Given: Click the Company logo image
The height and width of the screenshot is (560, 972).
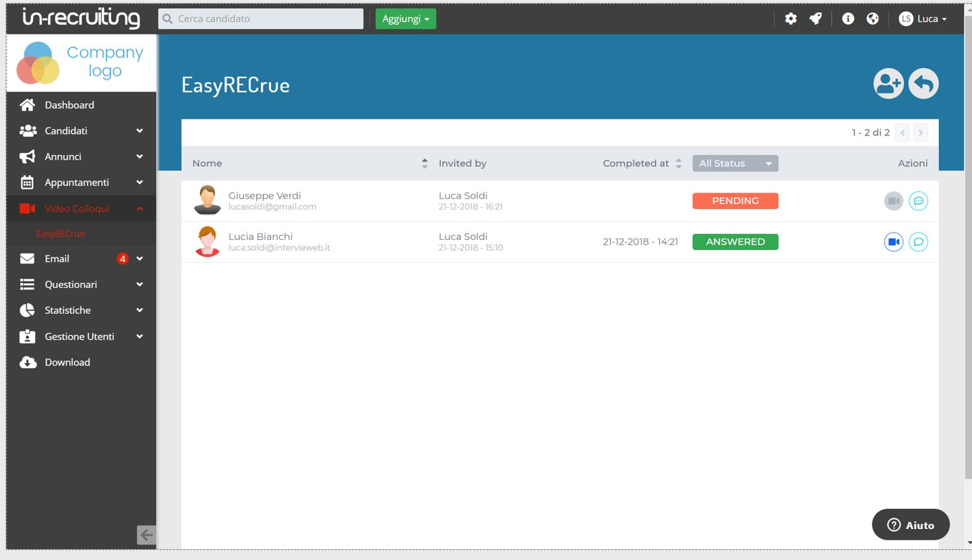Looking at the screenshot, I should (81, 63).
